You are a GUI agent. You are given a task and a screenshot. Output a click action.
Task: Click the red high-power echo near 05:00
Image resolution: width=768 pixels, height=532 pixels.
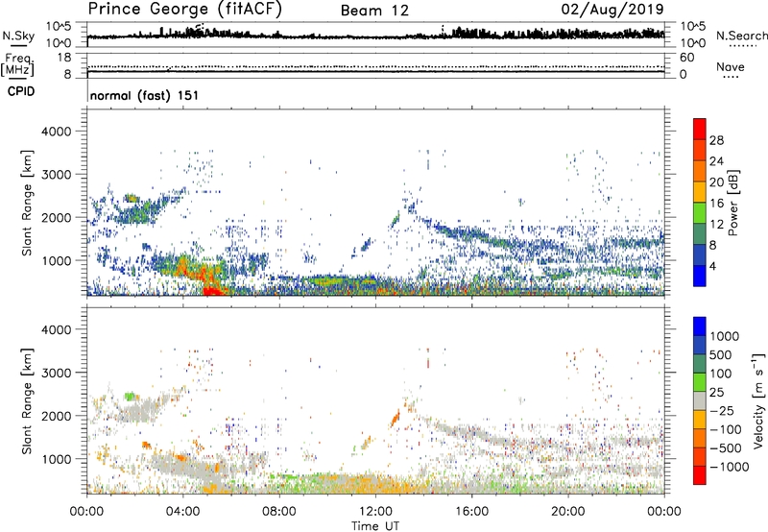213,290
